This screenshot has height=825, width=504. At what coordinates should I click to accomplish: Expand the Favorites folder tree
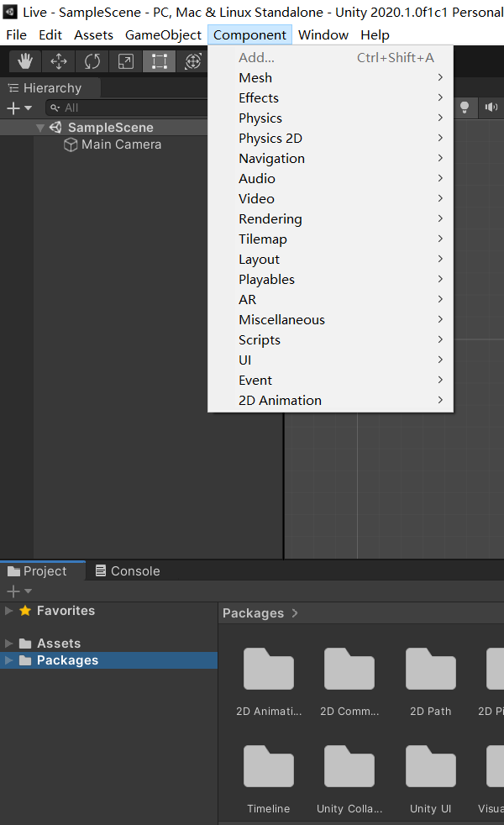(x=9, y=611)
